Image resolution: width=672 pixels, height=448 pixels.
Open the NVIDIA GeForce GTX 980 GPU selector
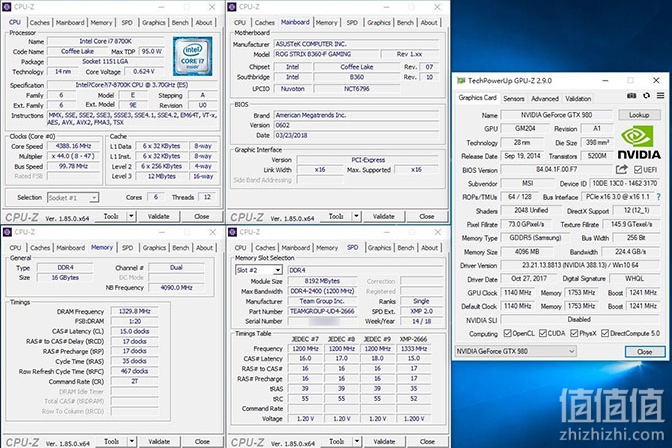(515, 352)
